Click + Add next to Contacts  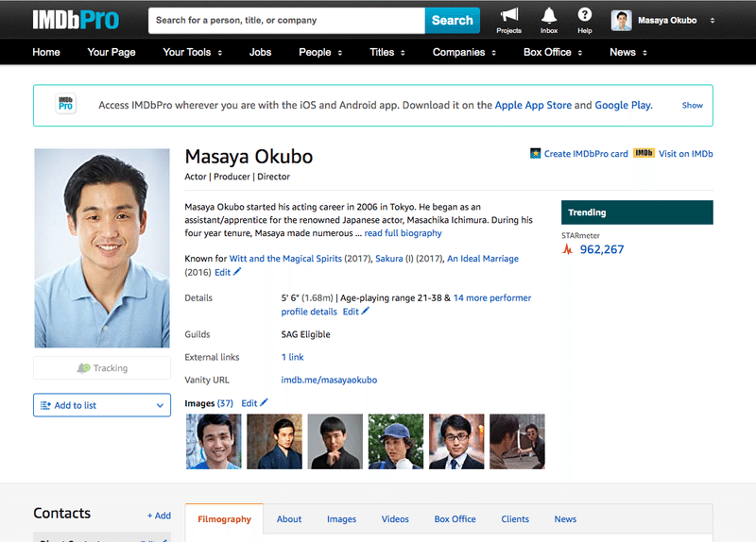[159, 516]
